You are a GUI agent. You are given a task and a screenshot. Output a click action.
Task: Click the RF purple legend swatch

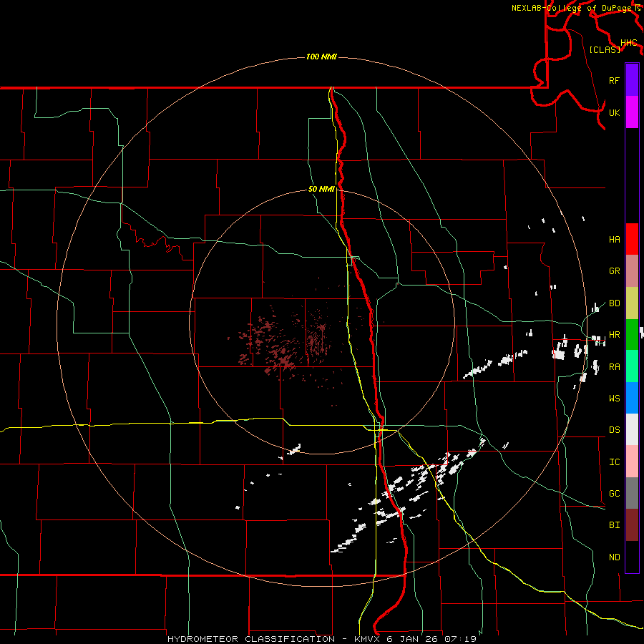click(632, 80)
